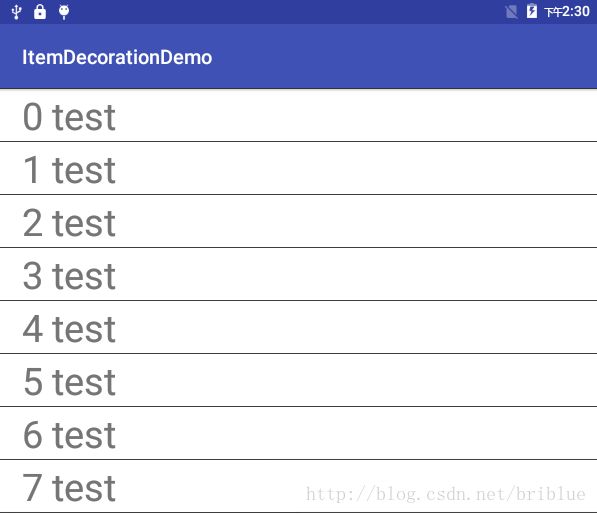Tap the 2:30 clock display
The height and width of the screenshot is (514, 597).
point(567,12)
